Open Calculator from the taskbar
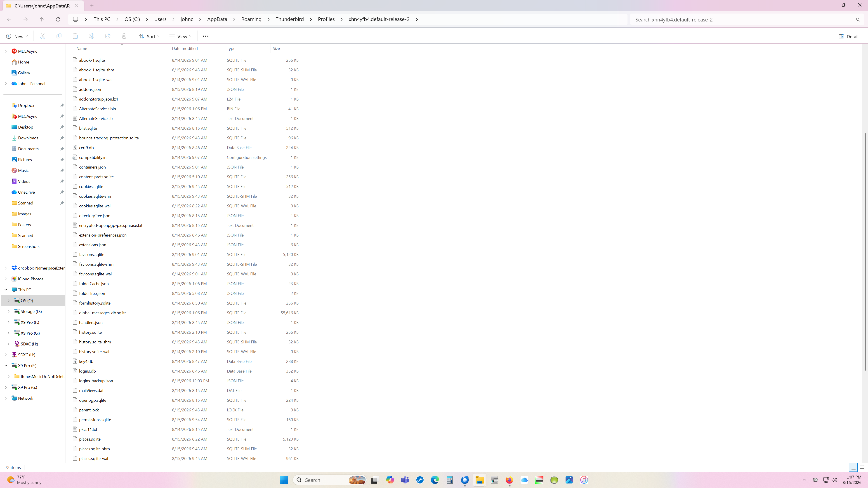The image size is (868, 488). (x=450, y=480)
